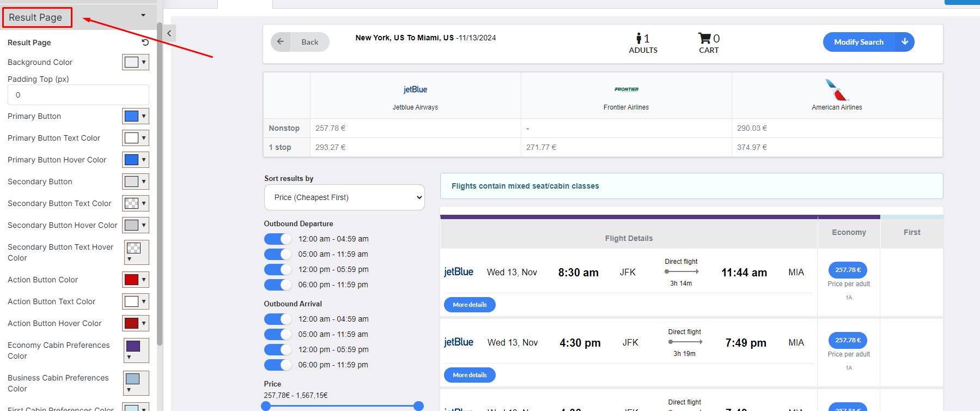
Task: Open Primary Button color dropdown
Action: pyautogui.click(x=136, y=116)
